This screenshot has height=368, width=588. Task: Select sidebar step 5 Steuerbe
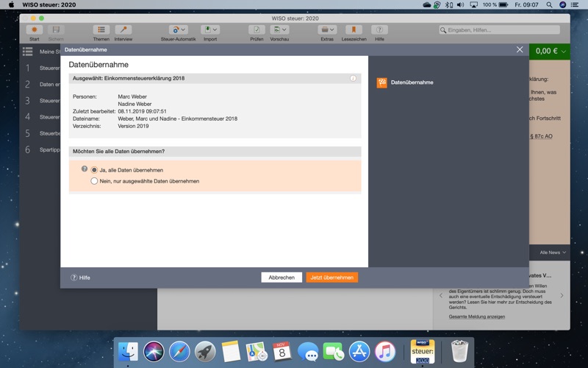tap(42, 133)
